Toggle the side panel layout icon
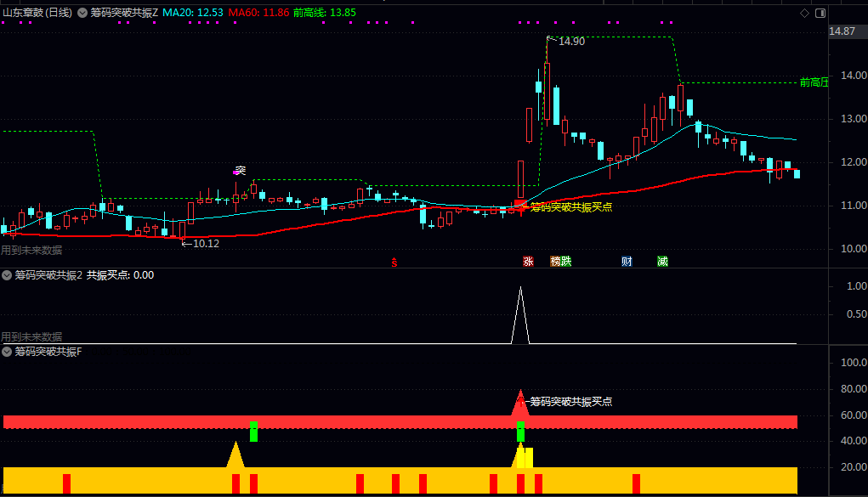The image size is (868, 497). pos(820,13)
